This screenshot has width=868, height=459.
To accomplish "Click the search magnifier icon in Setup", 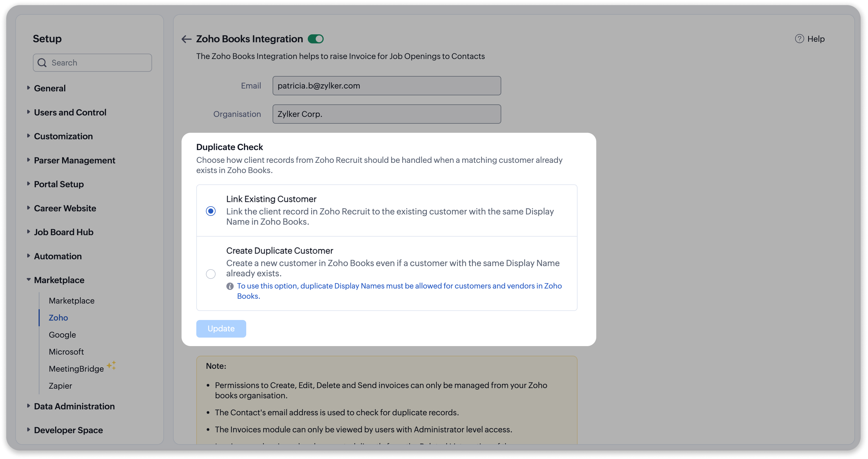I will (42, 63).
